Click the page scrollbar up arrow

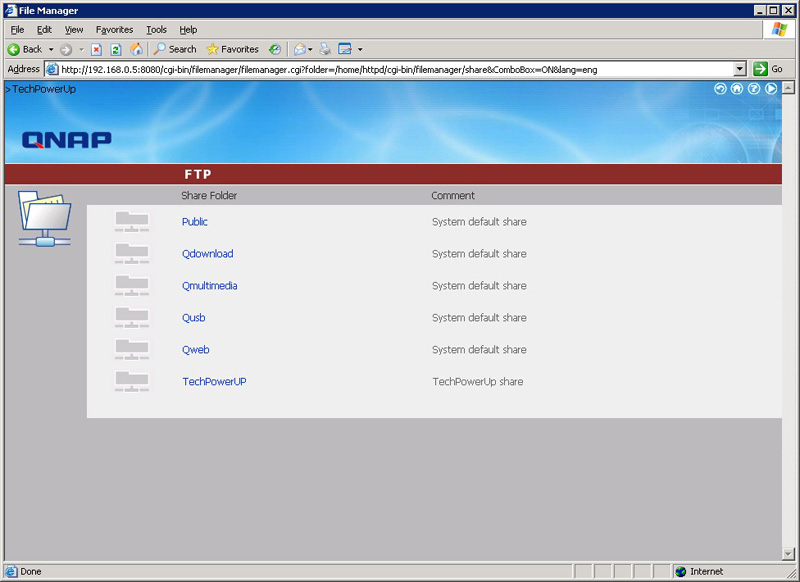point(788,88)
